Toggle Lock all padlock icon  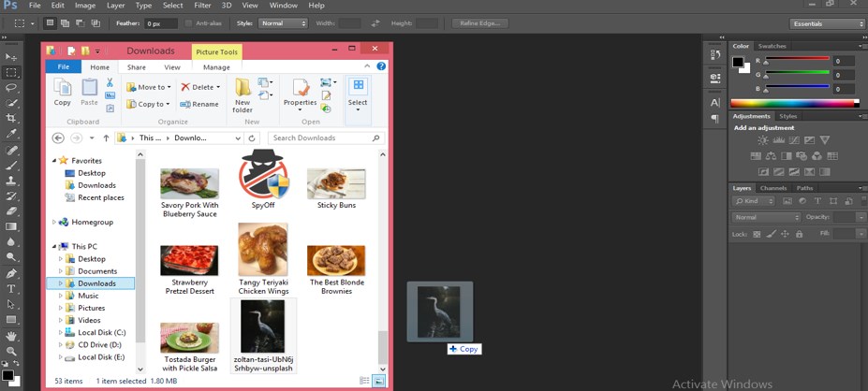click(799, 234)
